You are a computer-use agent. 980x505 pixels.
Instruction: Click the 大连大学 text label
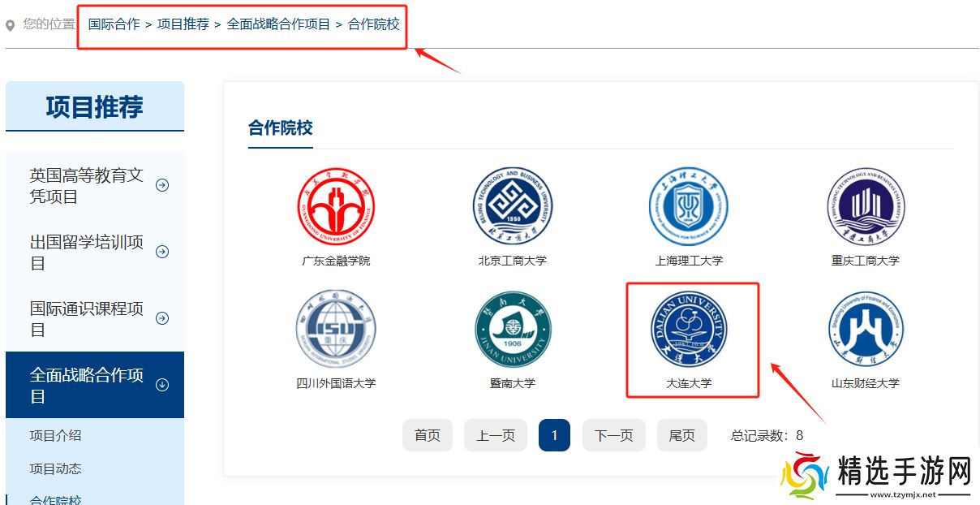(689, 383)
